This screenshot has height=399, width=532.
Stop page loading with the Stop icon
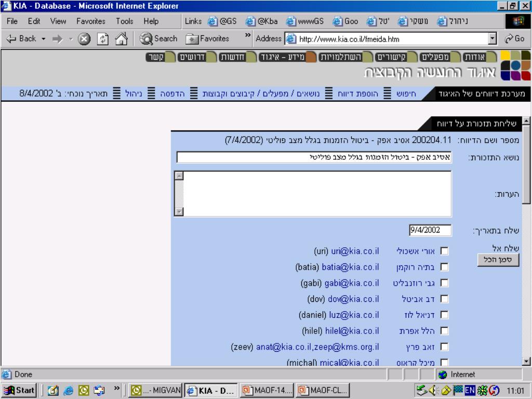point(84,39)
